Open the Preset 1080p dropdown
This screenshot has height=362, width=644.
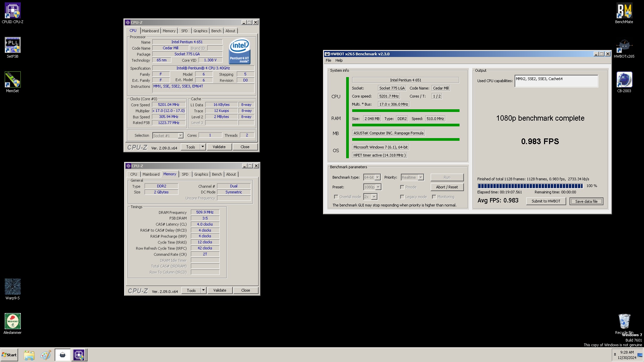372,187
